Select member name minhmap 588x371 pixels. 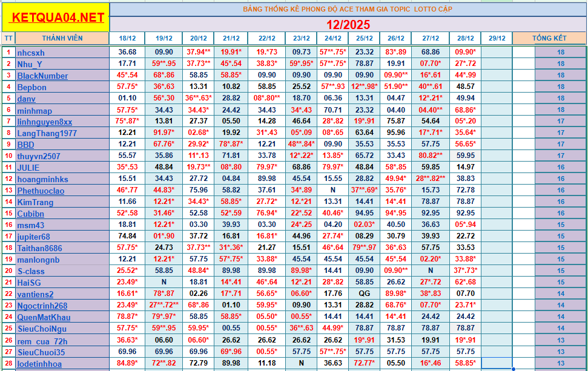tap(35, 111)
